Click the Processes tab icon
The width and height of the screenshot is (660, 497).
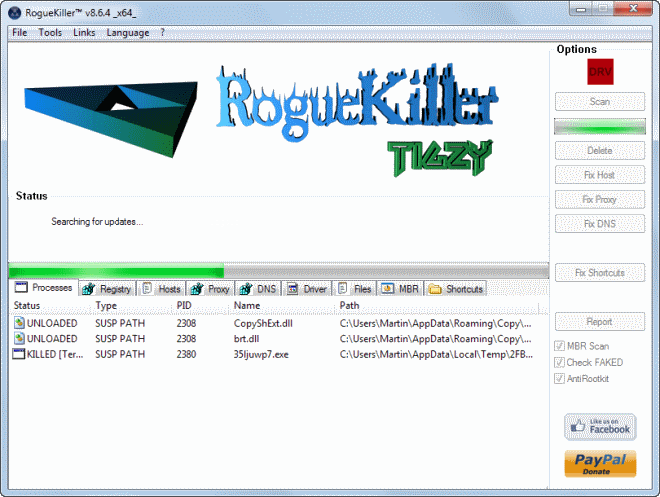[21, 287]
